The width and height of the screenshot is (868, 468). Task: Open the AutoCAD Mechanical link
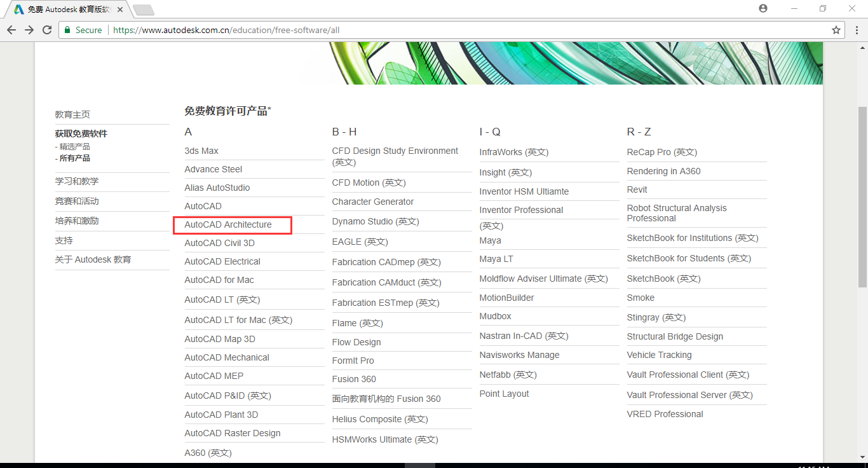[227, 357]
